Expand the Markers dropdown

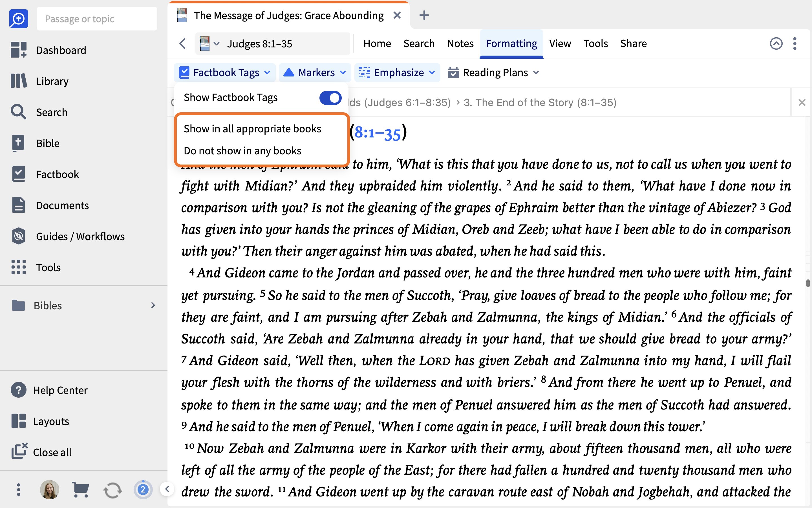(x=343, y=73)
